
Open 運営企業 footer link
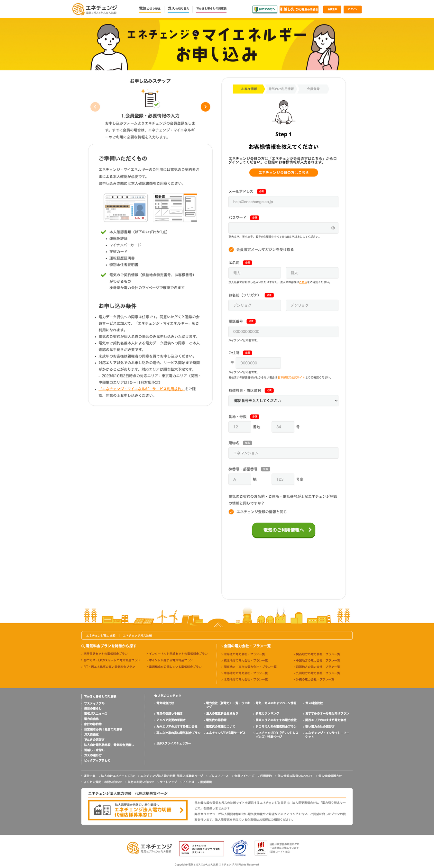[x=89, y=776]
